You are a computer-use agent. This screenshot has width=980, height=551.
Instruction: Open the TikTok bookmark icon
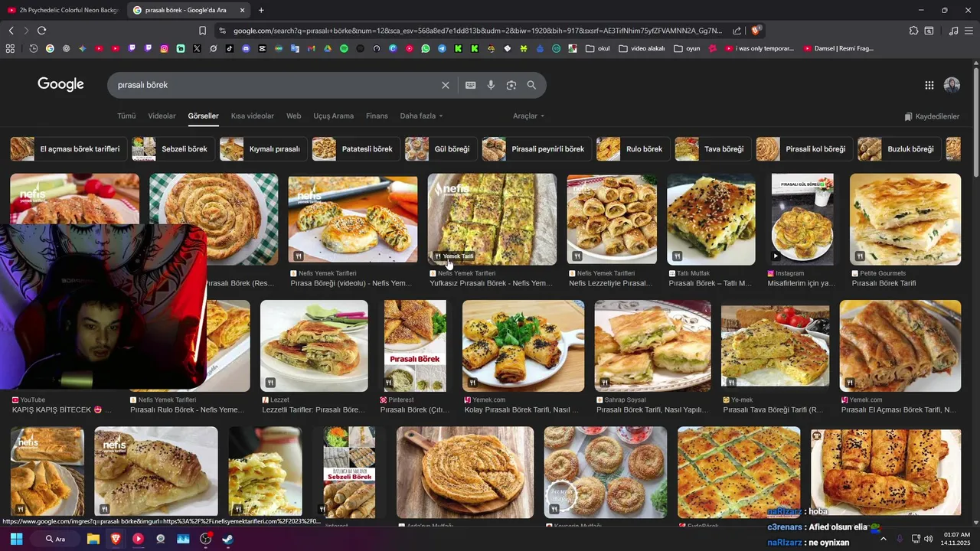(230, 48)
